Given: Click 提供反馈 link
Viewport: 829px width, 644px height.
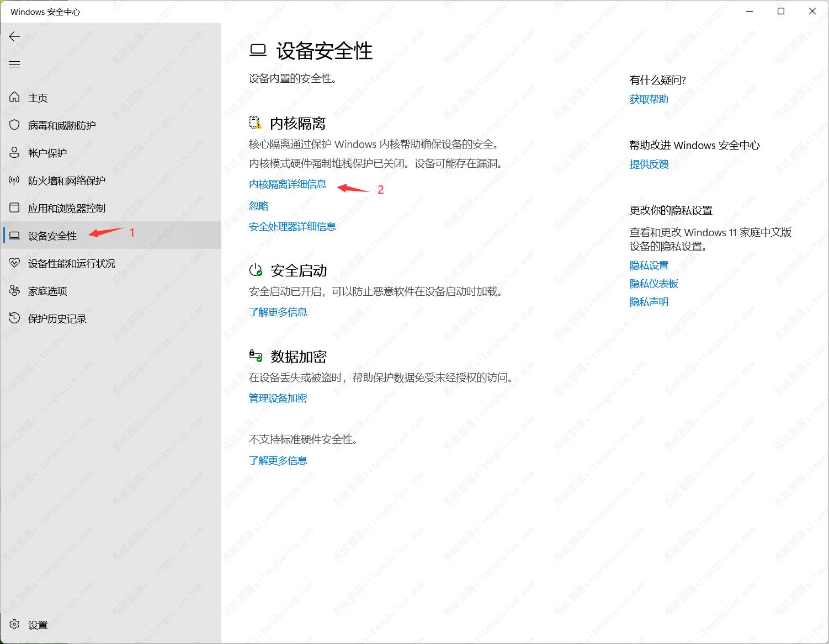Looking at the screenshot, I should coord(649,164).
